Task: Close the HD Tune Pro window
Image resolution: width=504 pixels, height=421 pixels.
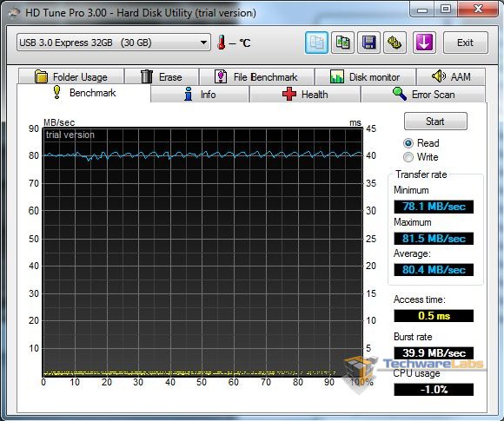Action: pos(478,10)
